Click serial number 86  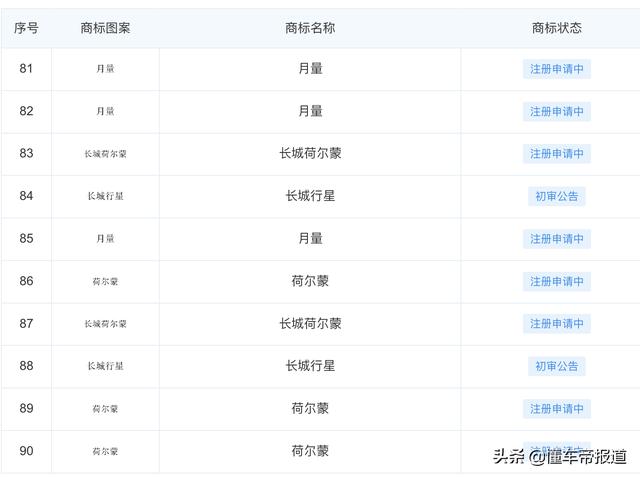click(26, 281)
